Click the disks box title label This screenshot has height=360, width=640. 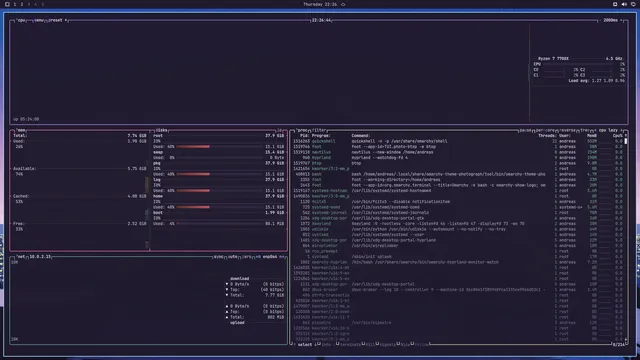pos(161,130)
